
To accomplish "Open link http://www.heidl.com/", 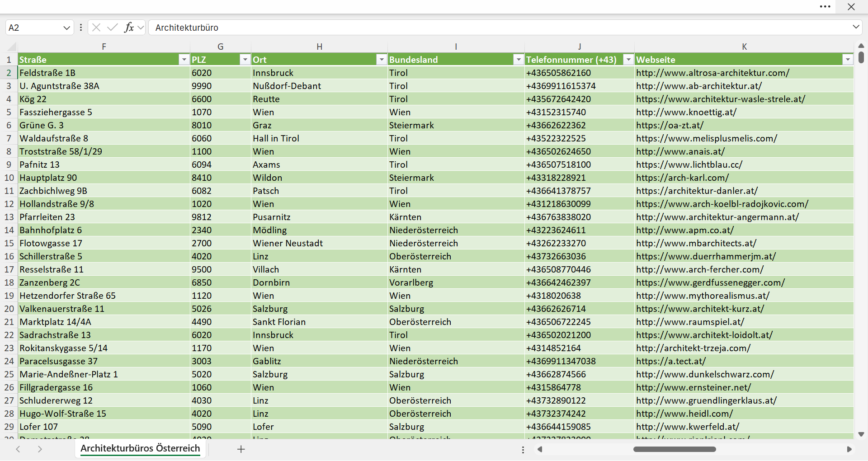I will tap(684, 414).
